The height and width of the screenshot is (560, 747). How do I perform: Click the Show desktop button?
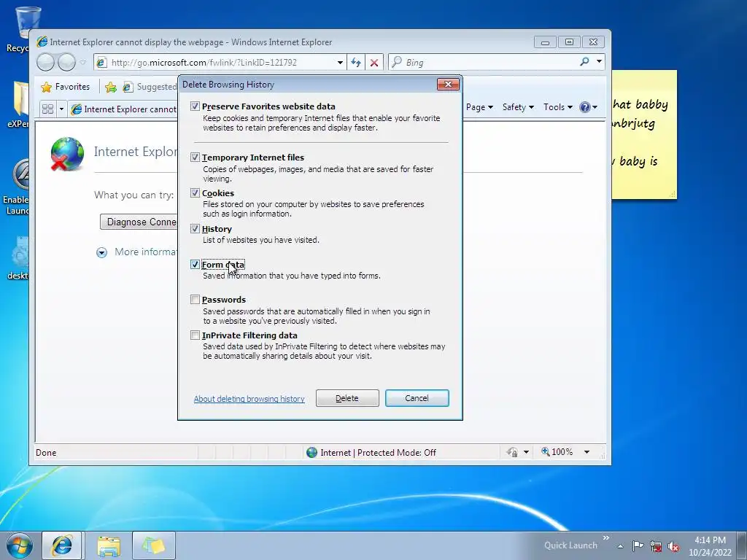[743, 545]
